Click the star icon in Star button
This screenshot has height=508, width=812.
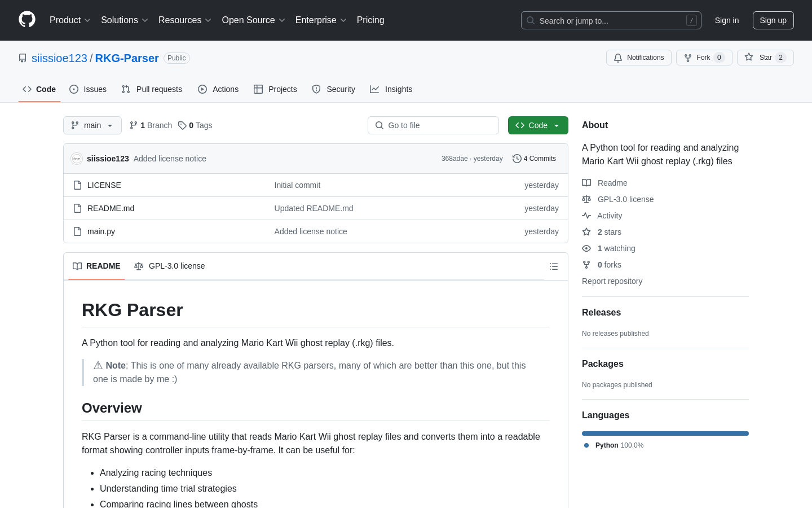(x=749, y=57)
